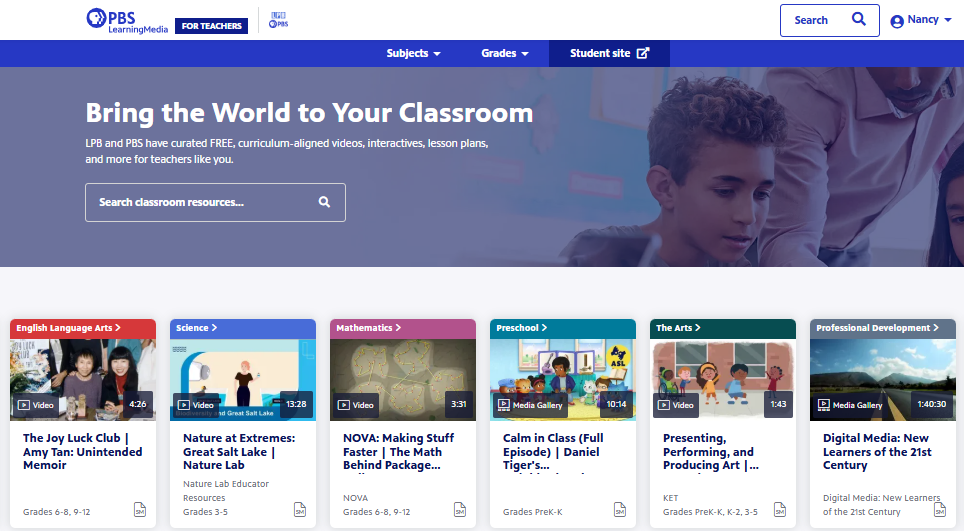Click the Search classroom resources field
This screenshot has height=531, width=964.
click(215, 202)
